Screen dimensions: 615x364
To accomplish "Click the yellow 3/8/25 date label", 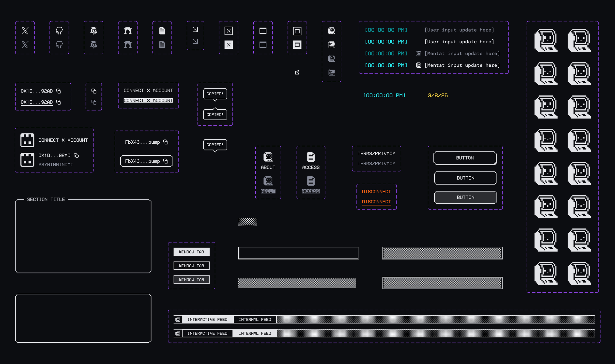I will pyautogui.click(x=437, y=95).
